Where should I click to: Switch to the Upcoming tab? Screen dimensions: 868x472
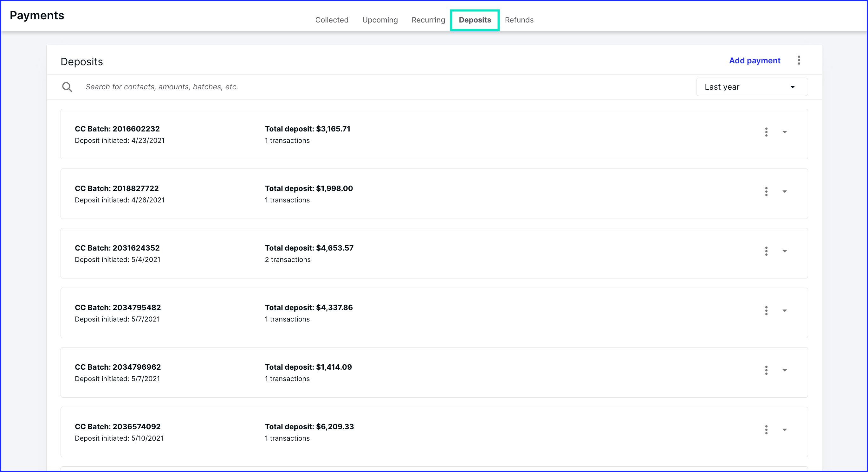click(380, 20)
